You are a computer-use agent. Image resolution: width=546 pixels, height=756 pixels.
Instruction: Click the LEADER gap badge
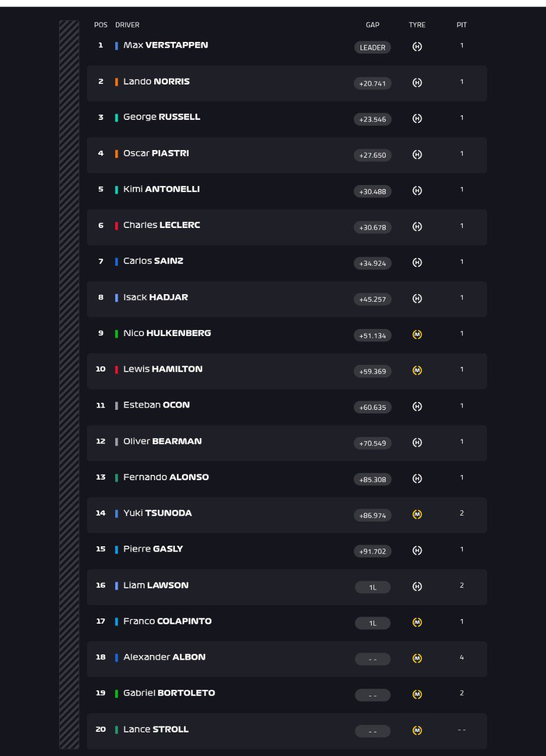click(373, 47)
